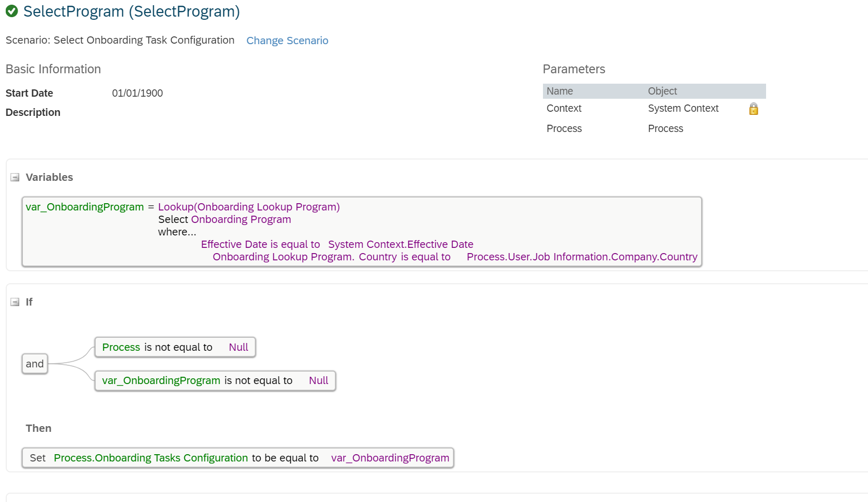Viewport: 868px width, 502px height.
Task: Click Process.User.Job Information.Company.Country value
Action: point(581,257)
